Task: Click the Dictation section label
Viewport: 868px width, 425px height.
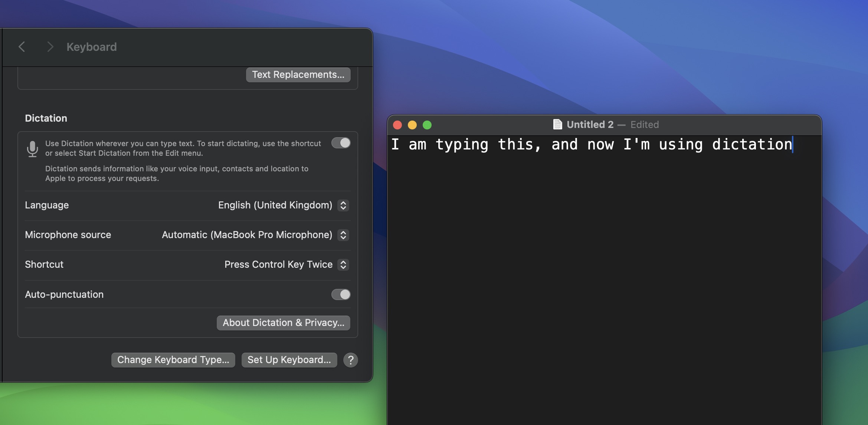Action: [x=46, y=117]
